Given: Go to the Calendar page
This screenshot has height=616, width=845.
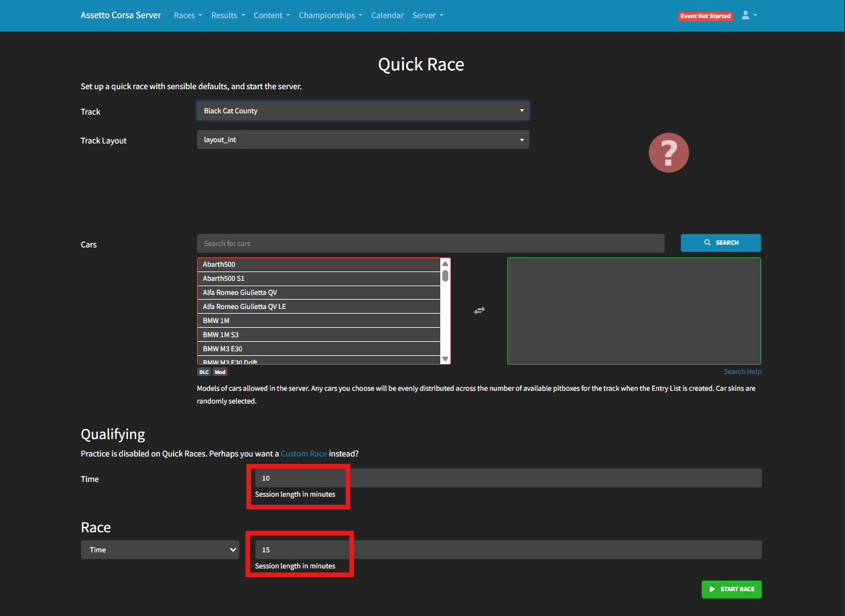Looking at the screenshot, I should [387, 15].
